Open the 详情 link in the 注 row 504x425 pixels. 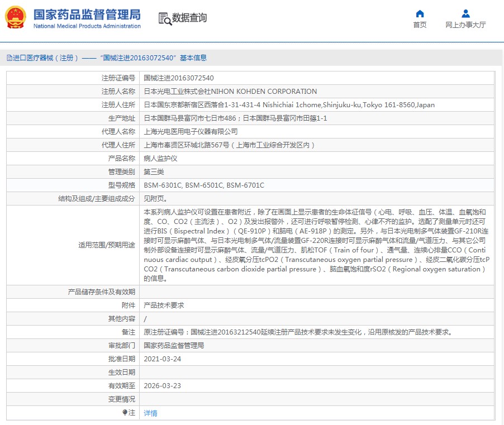(150, 413)
